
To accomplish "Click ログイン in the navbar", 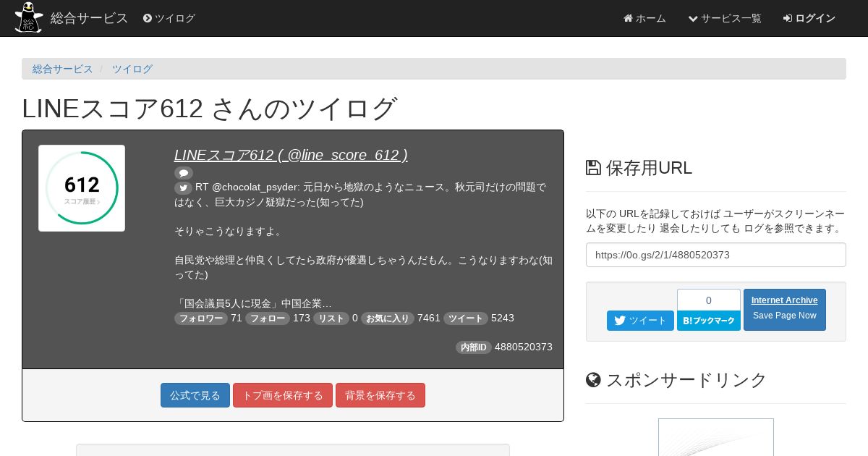I will 809,18.
